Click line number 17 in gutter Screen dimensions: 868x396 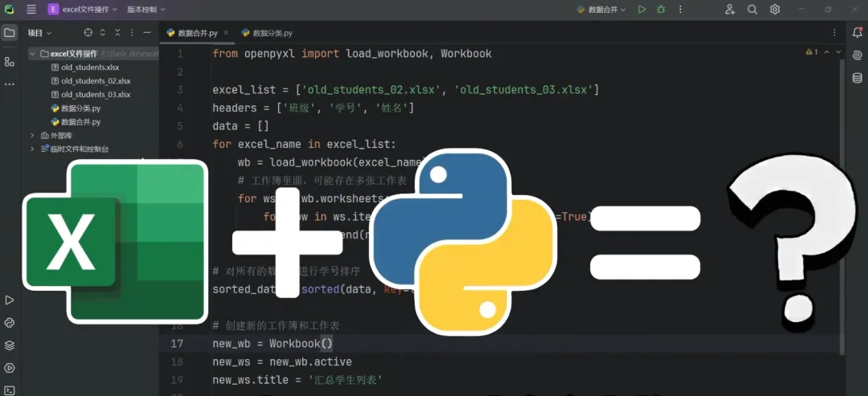(177, 344)
